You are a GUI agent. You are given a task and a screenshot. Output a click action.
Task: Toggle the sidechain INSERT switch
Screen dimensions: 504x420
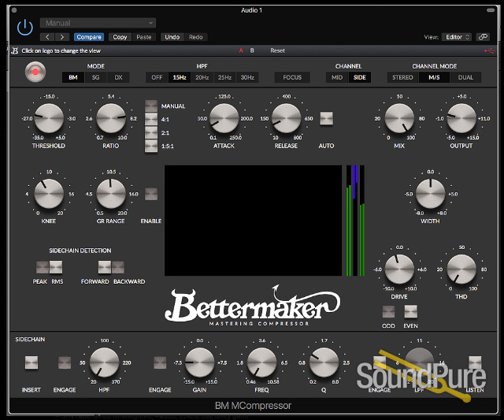pos(31,362)
